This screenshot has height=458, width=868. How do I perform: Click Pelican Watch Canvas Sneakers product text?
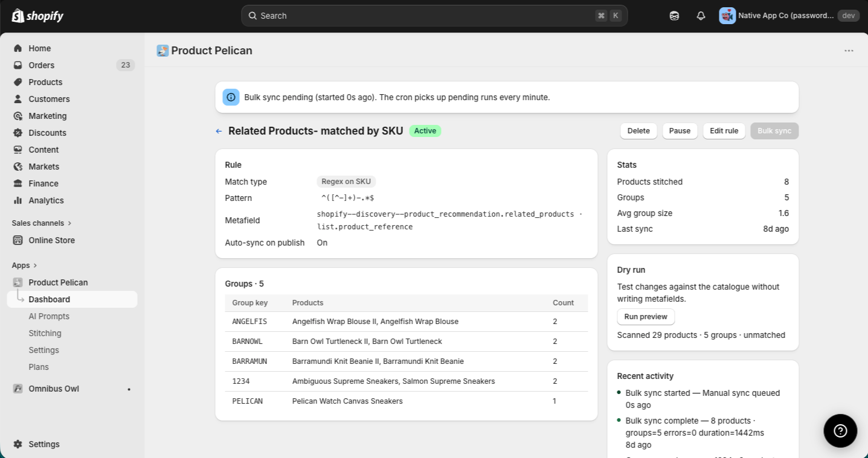[x=347, y=401]
